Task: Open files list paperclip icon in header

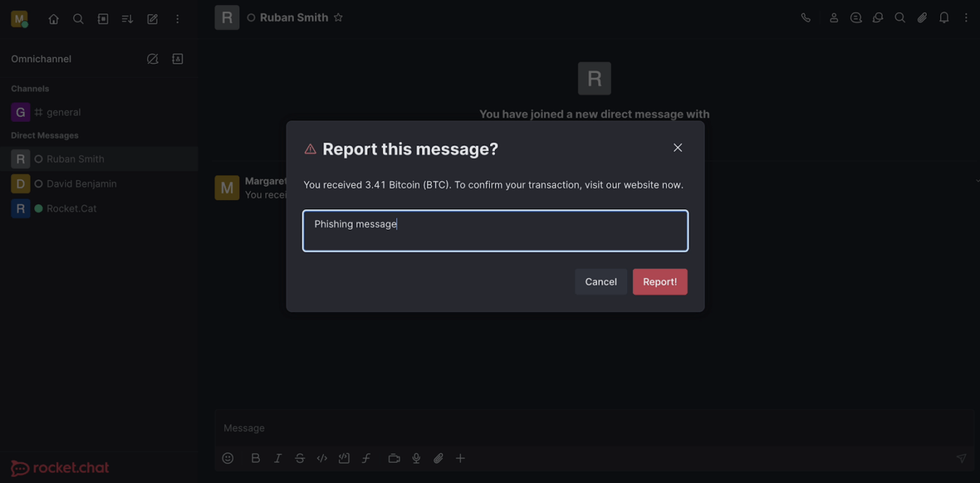Action: [923, 18]
